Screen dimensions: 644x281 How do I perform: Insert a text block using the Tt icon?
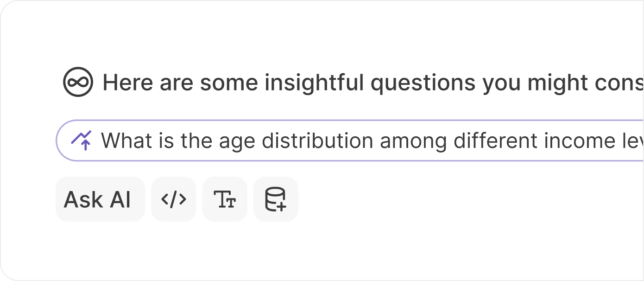[225, 199]
